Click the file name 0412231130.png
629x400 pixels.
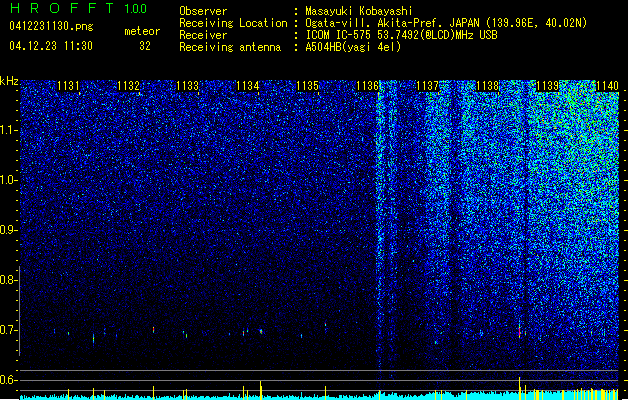pyautogui.click(x=51, y=26)
